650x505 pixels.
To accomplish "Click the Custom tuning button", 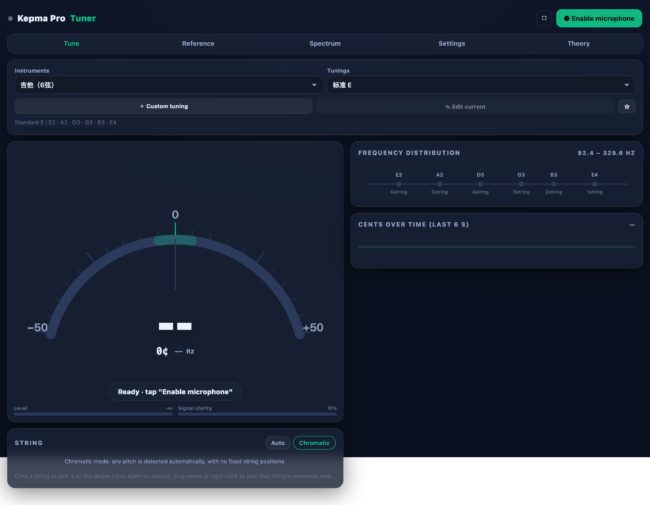I will tap(163, 106).
